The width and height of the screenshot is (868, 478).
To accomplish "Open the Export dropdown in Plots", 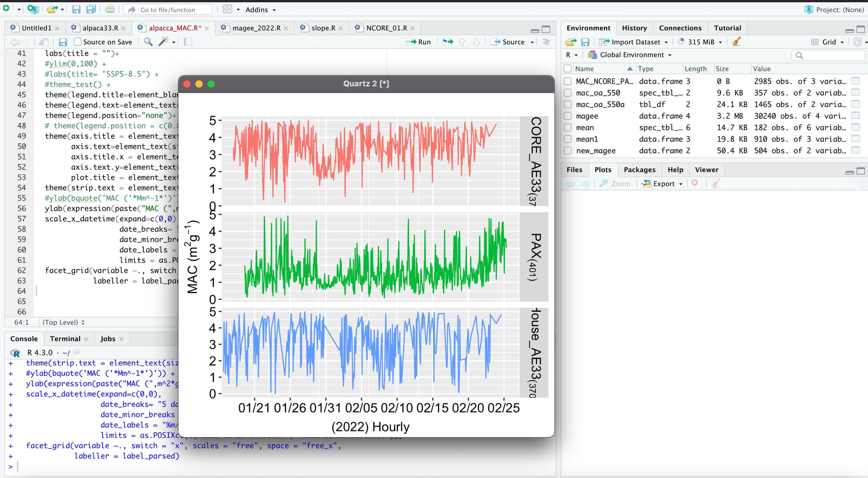I will [x=663, y=183].
